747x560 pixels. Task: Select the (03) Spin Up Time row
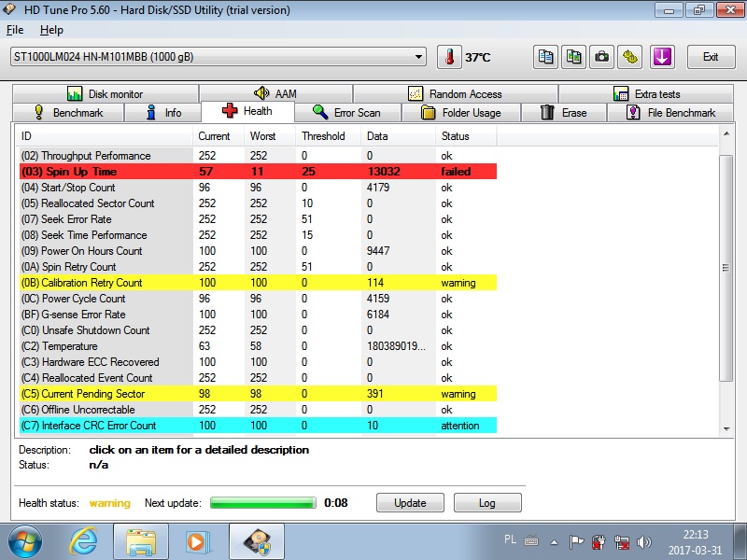point(258,172)
